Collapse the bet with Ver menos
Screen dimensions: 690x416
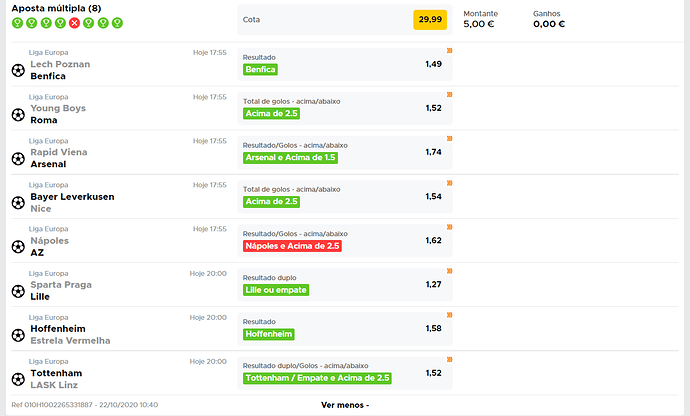point(345,405)
